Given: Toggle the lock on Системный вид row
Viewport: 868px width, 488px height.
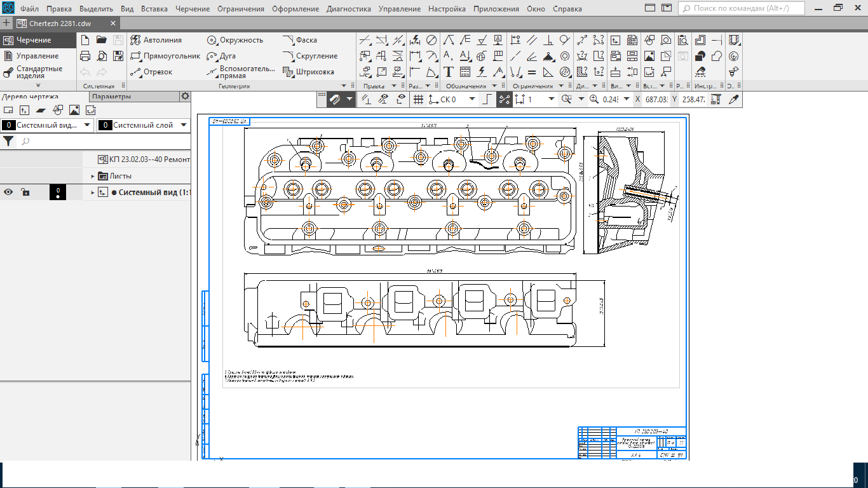Looking at the screenshot, I should pos(25,192).
